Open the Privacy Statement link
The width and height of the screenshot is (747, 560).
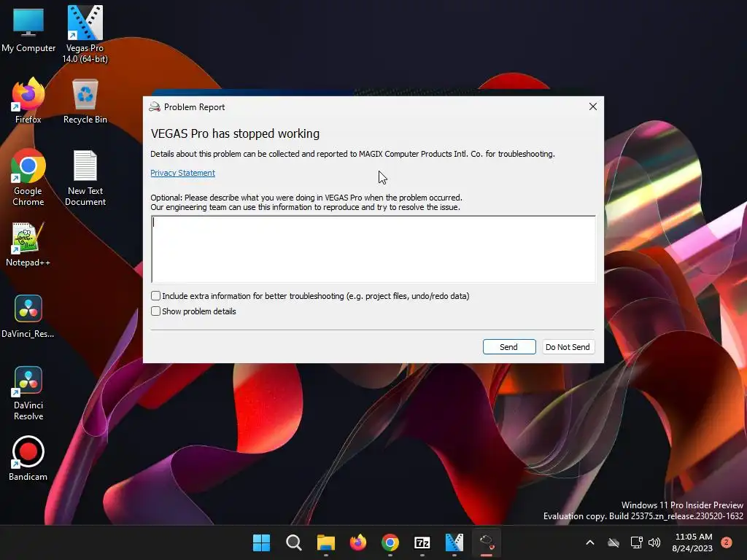coord(183,173)
